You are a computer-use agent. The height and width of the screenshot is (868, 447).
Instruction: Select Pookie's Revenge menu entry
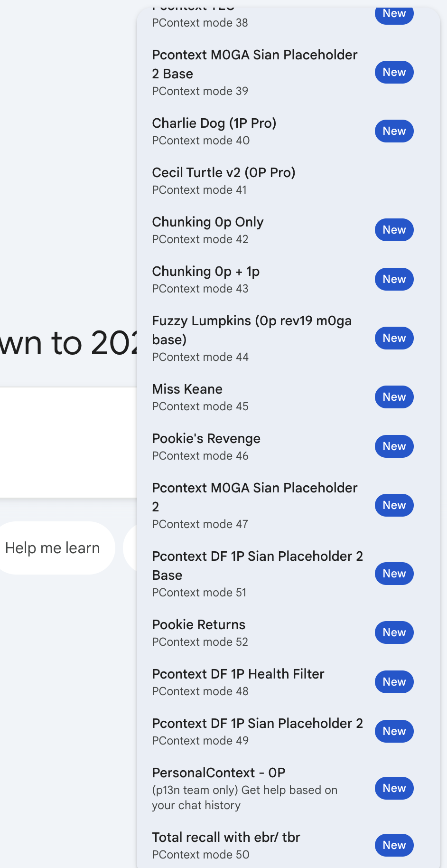(206, 446)
